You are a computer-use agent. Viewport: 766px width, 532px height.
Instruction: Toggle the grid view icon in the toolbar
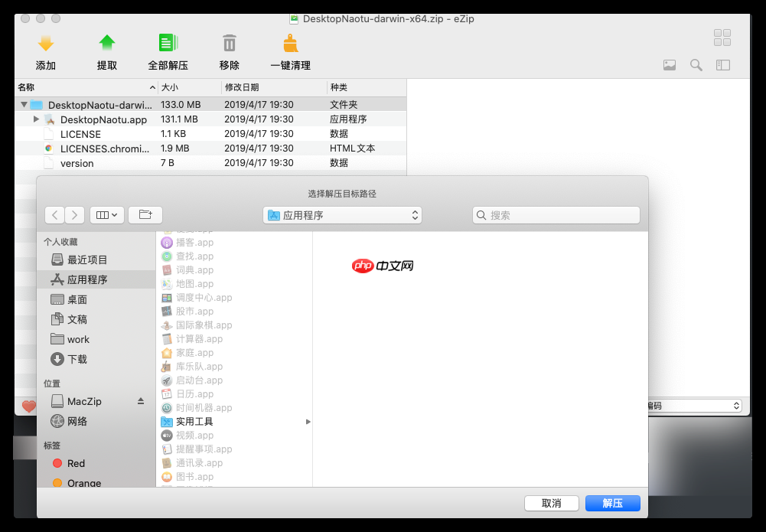(722, 37)
